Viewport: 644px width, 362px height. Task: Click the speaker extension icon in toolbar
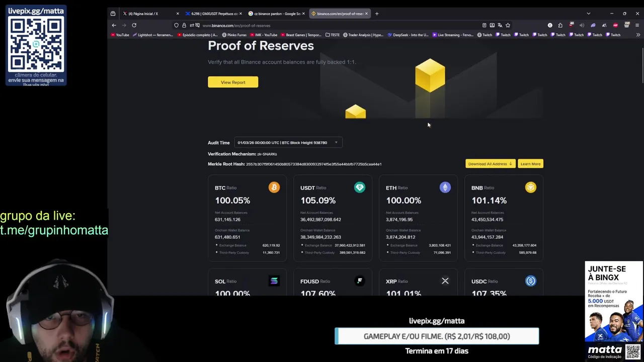[582, 25]
